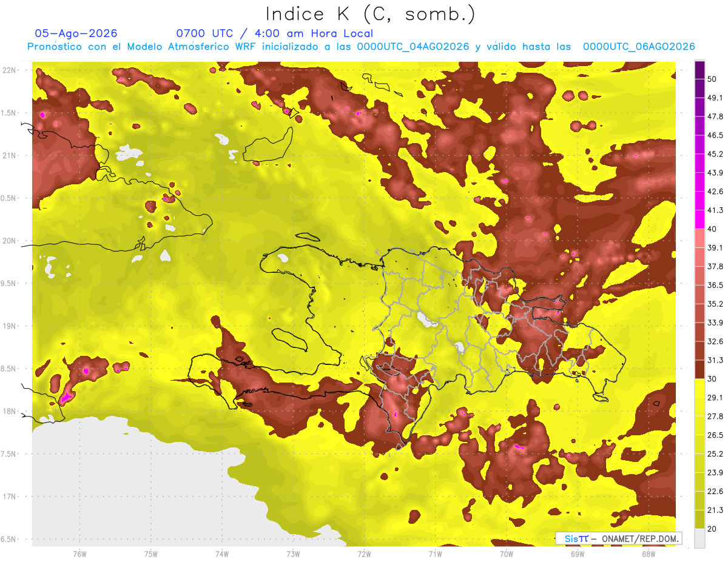Click legend value '29.1'
Screen dimensions: 728x562
click(715, 397)
